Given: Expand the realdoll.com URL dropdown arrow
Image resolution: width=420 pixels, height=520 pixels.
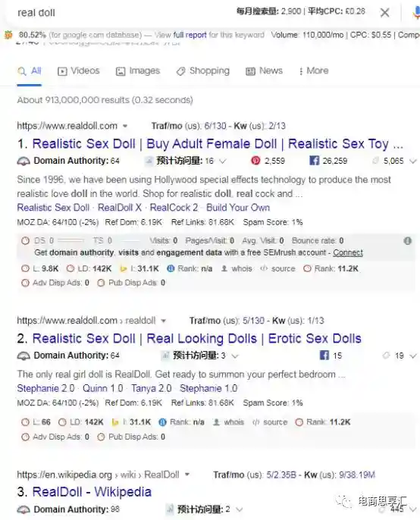Looking at the screenshot, I should [x=125, y=126].
